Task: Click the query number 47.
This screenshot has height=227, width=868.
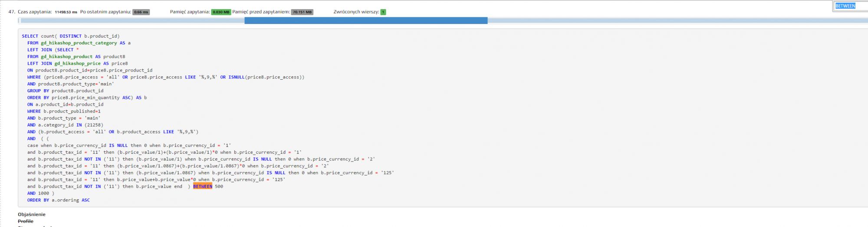Action: 12,12
